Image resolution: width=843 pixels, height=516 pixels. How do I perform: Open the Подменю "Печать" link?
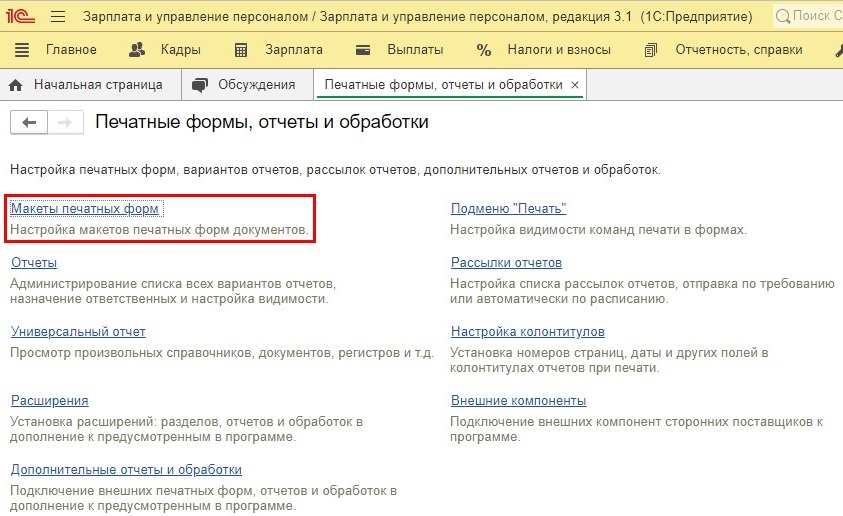(508, 209)
